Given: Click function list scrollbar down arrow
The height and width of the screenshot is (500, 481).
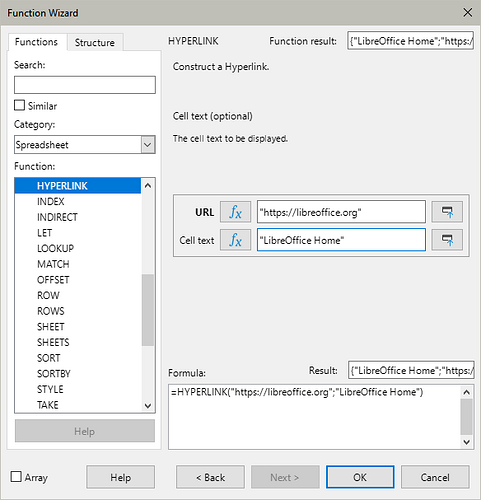Looking at the screenshot, I should point(148,406).
